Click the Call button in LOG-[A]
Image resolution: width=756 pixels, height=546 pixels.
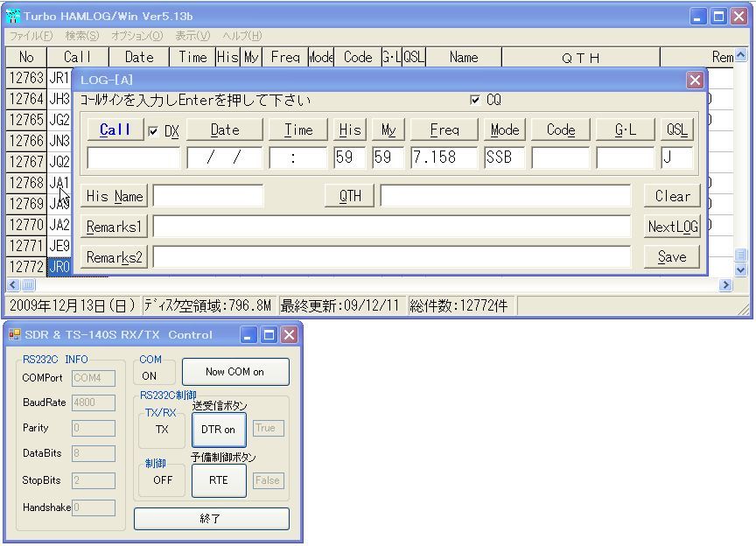tap(115, 129)
